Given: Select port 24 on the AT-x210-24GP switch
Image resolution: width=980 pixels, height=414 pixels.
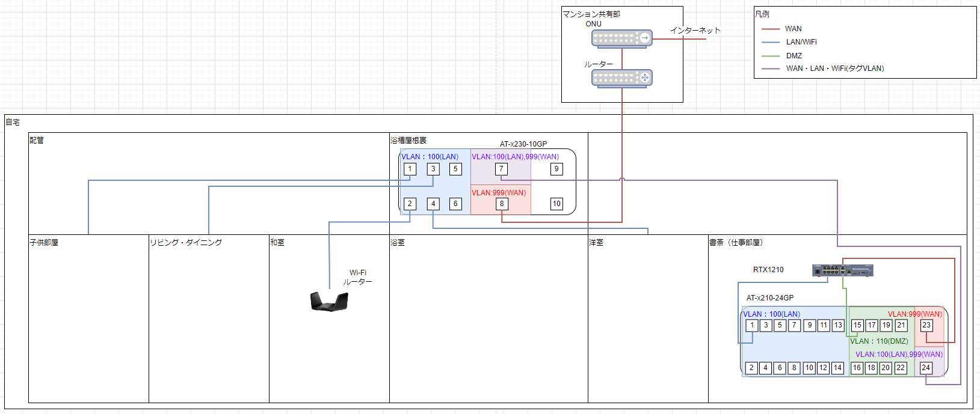Looking at the screenshot, I should [926, 368].
